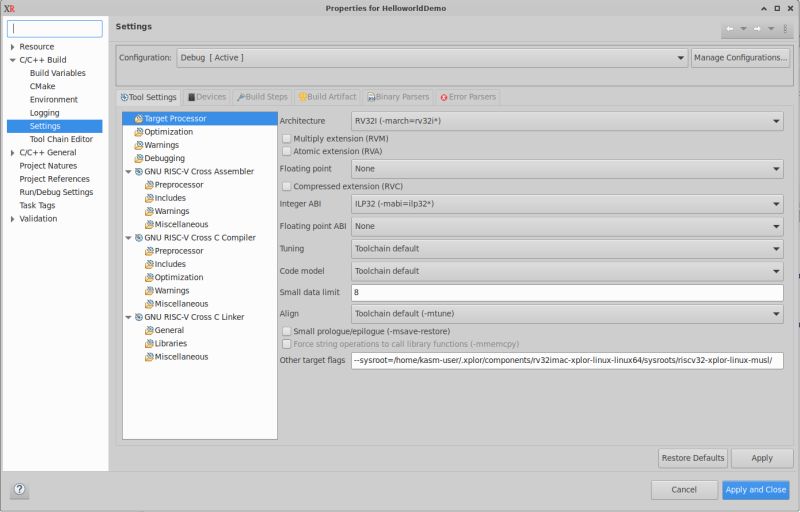Screen dimensions: 800x512
Task: Collapse GNU RISC-V Cross C Linker node
Action: [129, 318]
